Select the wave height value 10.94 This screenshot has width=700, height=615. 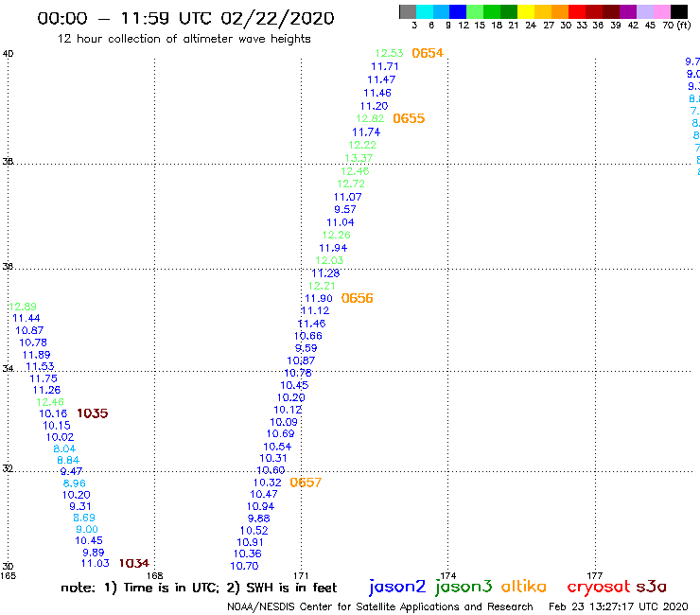[x=260, y=506]
